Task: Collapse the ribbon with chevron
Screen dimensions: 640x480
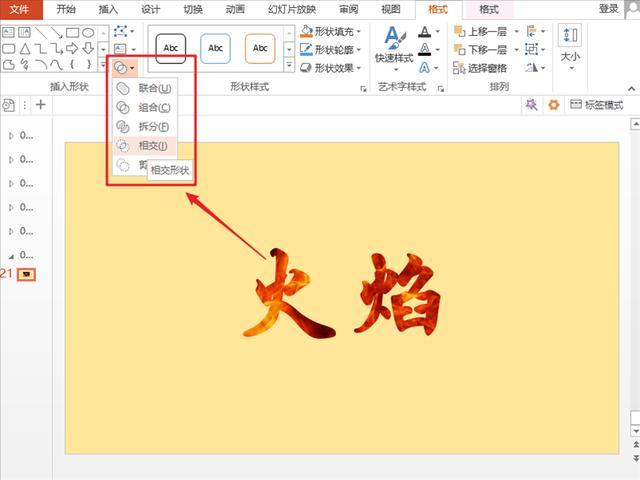Action: [x=631, y=89]
